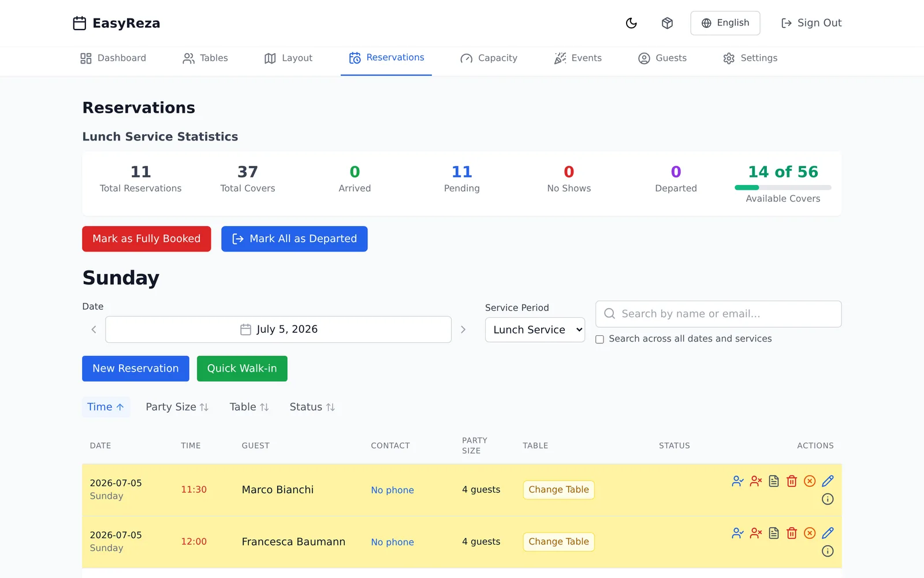The height and width of the screenshot is (578, 924).
Task: Edit Marco Bianchi reservation with pencil
Action: pos(828,481)
